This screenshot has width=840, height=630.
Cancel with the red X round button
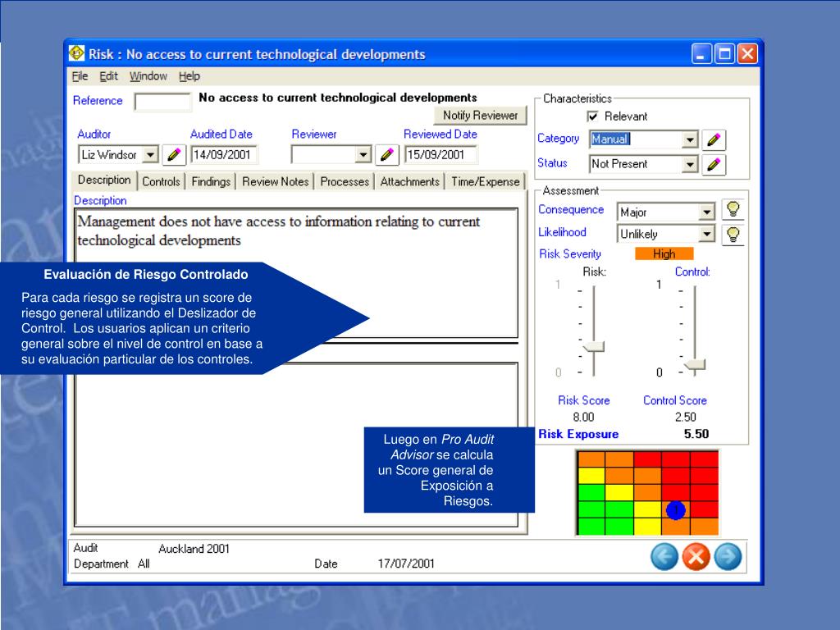696,557
